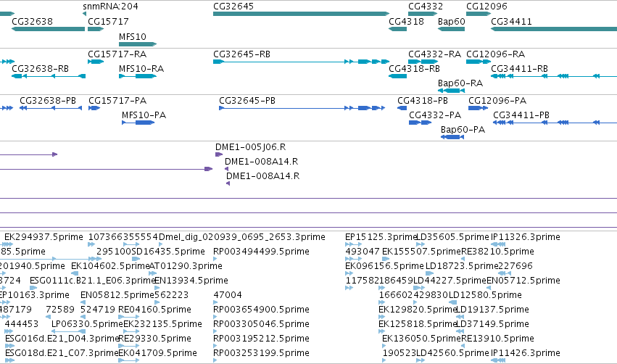The image size is (617, 364).
Task: Open the CG4332-RA transcript label
Action: click(x=434, y=54)
